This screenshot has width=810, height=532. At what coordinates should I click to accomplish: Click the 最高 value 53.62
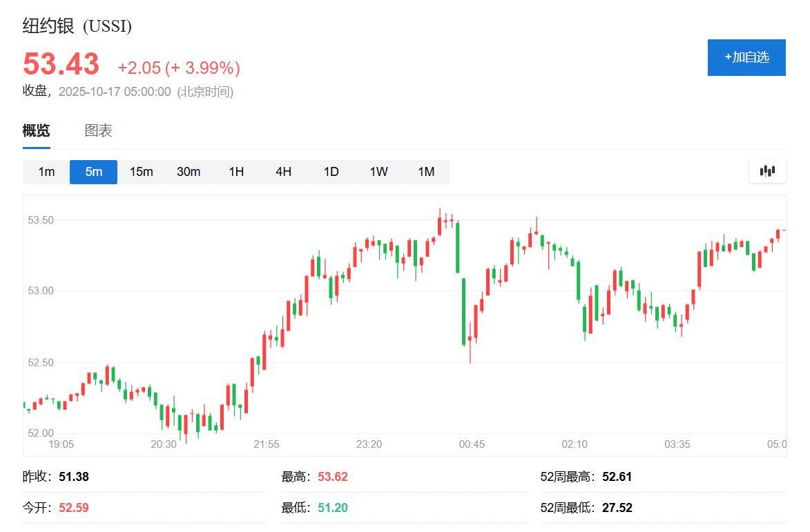[333, 477]
